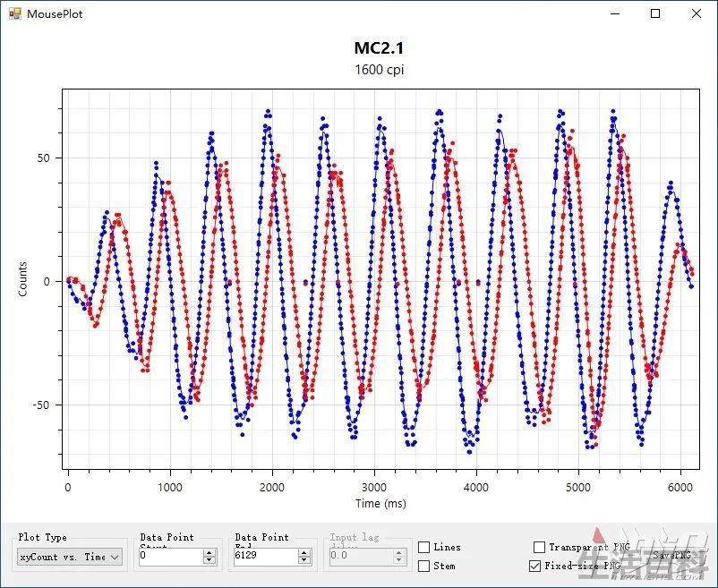
Task: Click the -50 tick label on counts axis
Action: point(41,405)
